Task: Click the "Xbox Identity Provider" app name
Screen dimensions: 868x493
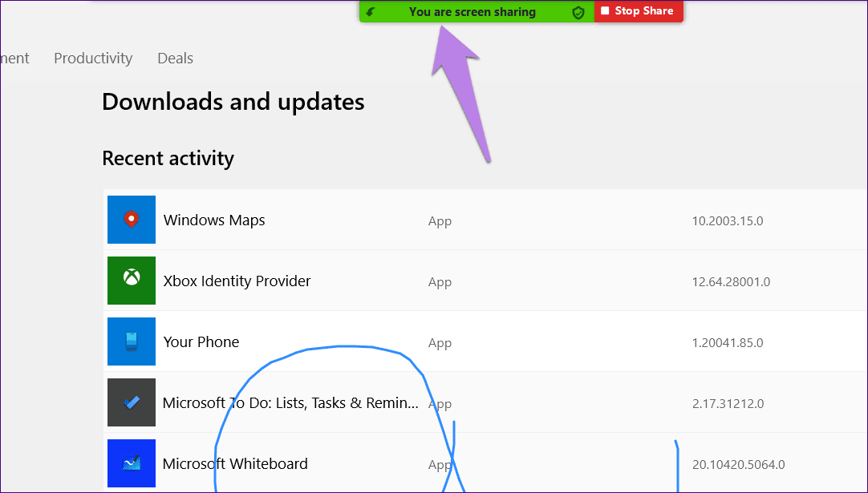Action: pos(237,281)
